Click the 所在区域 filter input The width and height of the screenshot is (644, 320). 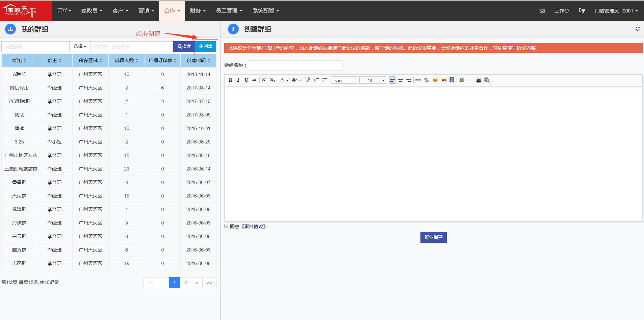pyautogui.click(x=35, y=47)
